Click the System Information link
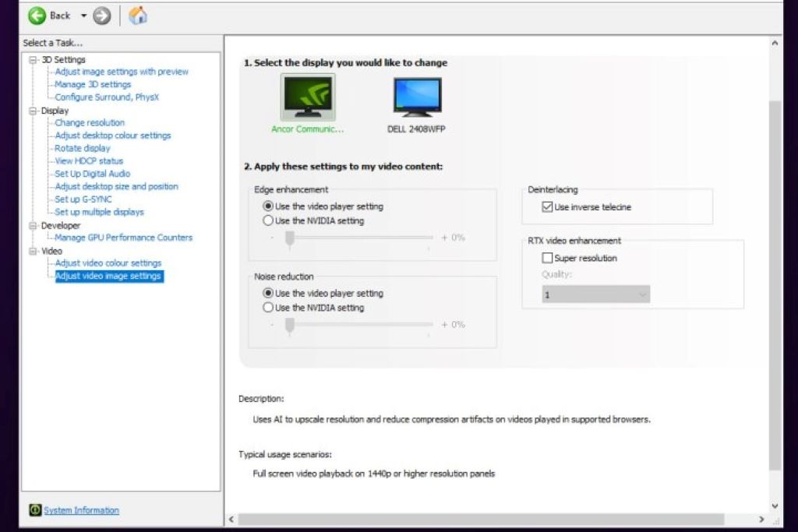This screenshot has height=532, width=798. [80, 510]
